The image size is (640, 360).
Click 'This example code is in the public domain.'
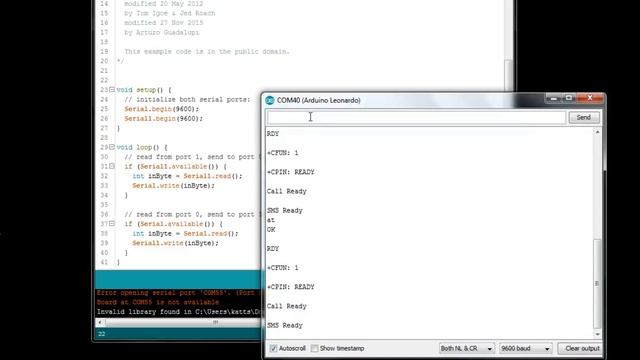[207, 51]
